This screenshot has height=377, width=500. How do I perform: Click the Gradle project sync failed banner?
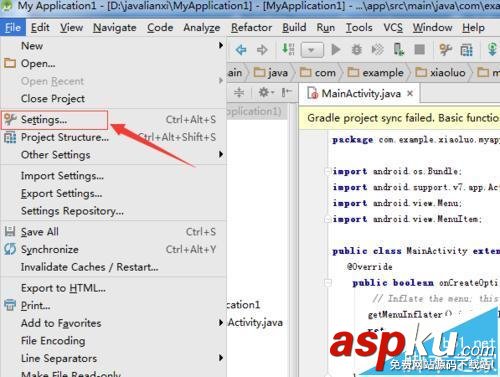[x=399, y=118]
